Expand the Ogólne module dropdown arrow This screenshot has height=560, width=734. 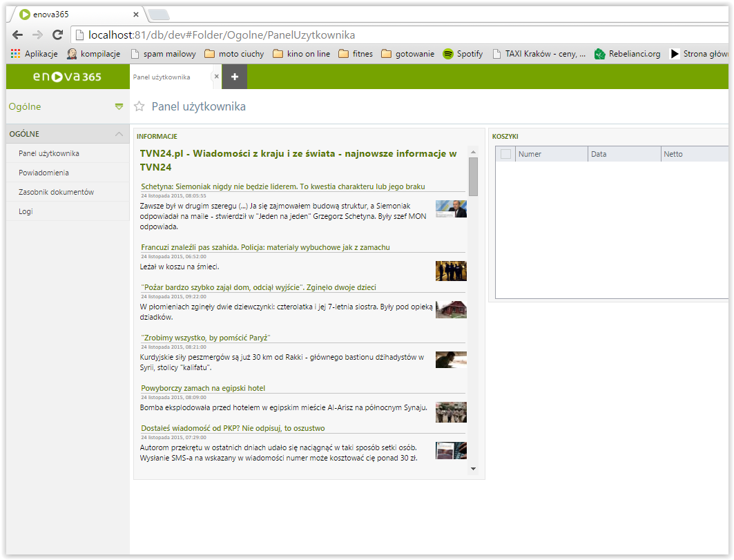click(x=119, y=106)
